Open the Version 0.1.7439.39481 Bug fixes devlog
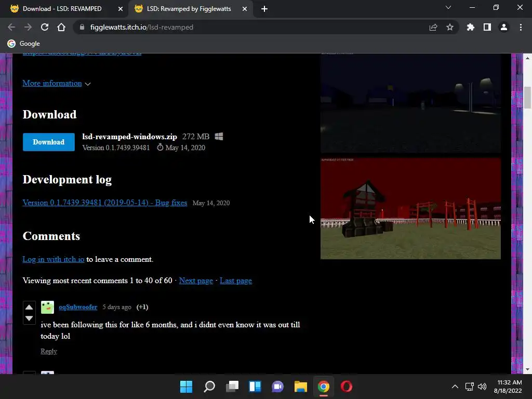The height and width of the screenshot is (399, 532). (x=105, y=203)
